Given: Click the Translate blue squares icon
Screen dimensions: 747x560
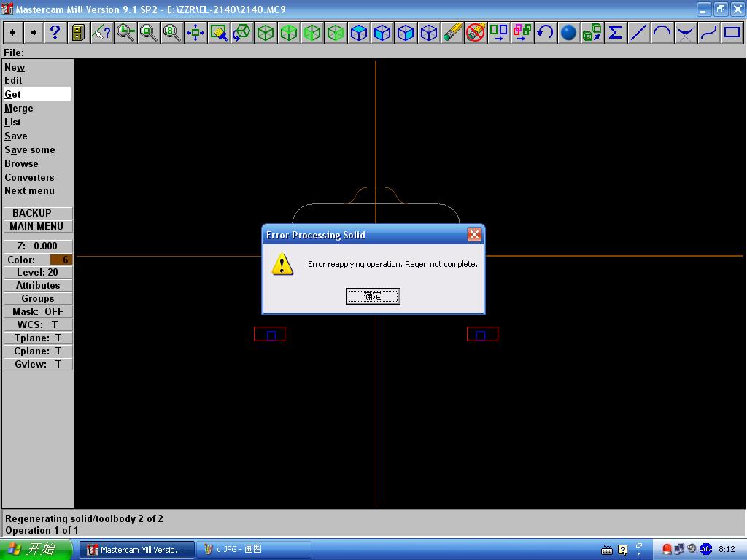Looking at the screenshot, I should point(499,33).
